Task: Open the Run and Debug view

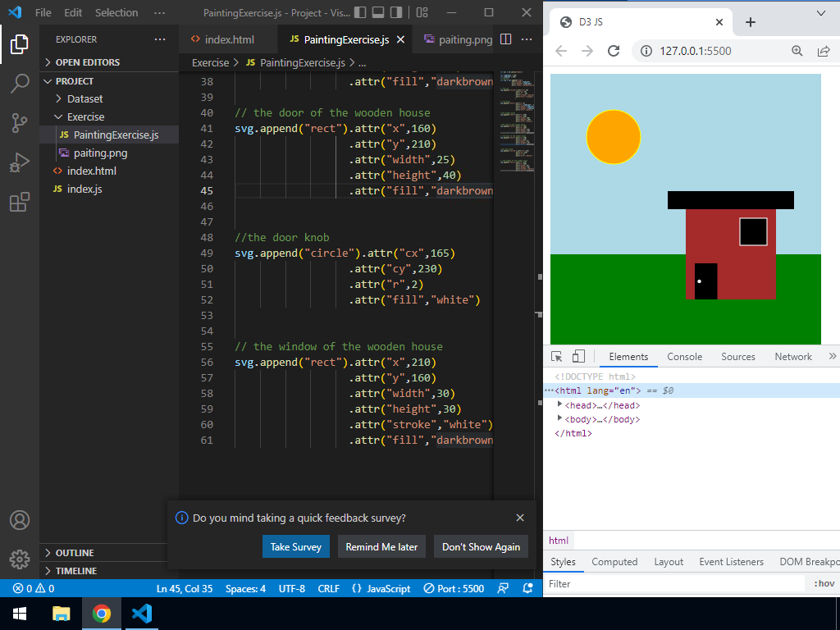Action: [x=20, y=162]
